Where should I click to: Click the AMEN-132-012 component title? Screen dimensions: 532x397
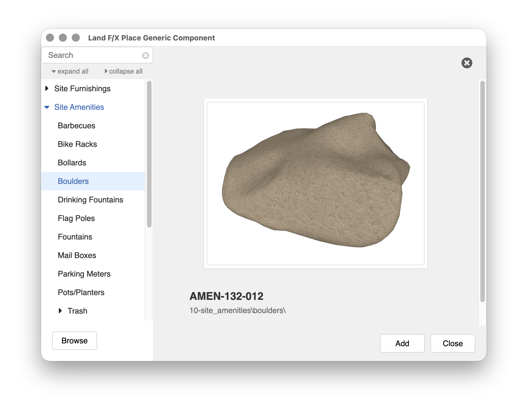click(226, 296)
